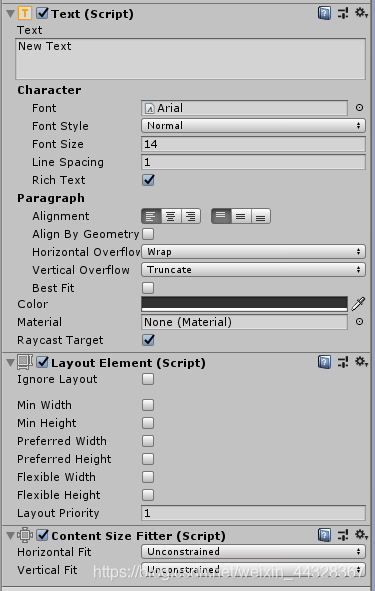The image size is (375, 591).
Task: Click the Layout Priority label
Action: 58,513
